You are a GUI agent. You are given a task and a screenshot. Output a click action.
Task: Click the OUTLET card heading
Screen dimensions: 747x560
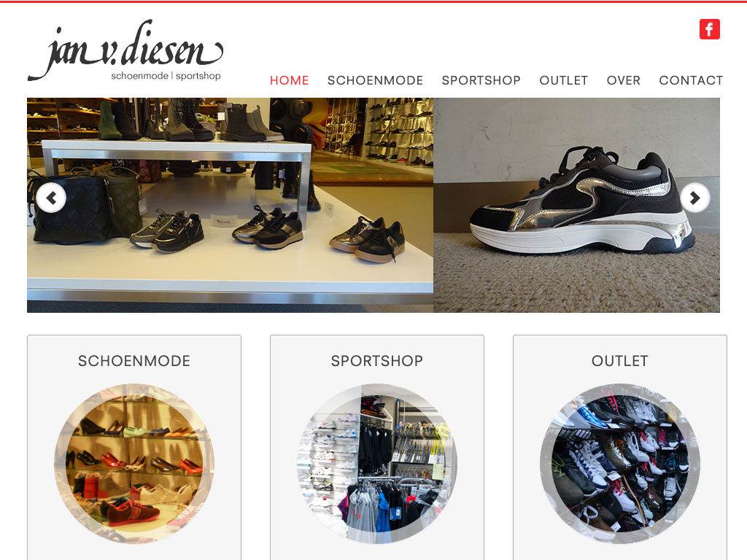click(620, 361)
